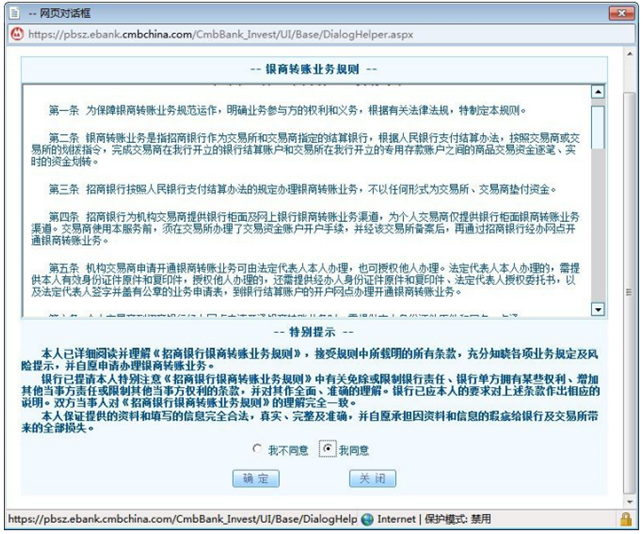Click the 第二条 paragraph text

306,150
